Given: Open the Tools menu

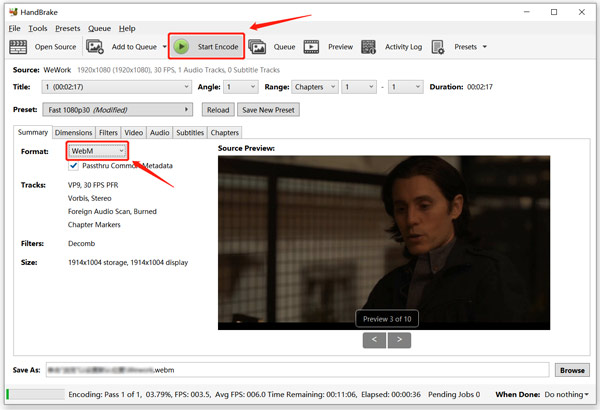Looking at the screenshot, I should click(x=38, y=28).
